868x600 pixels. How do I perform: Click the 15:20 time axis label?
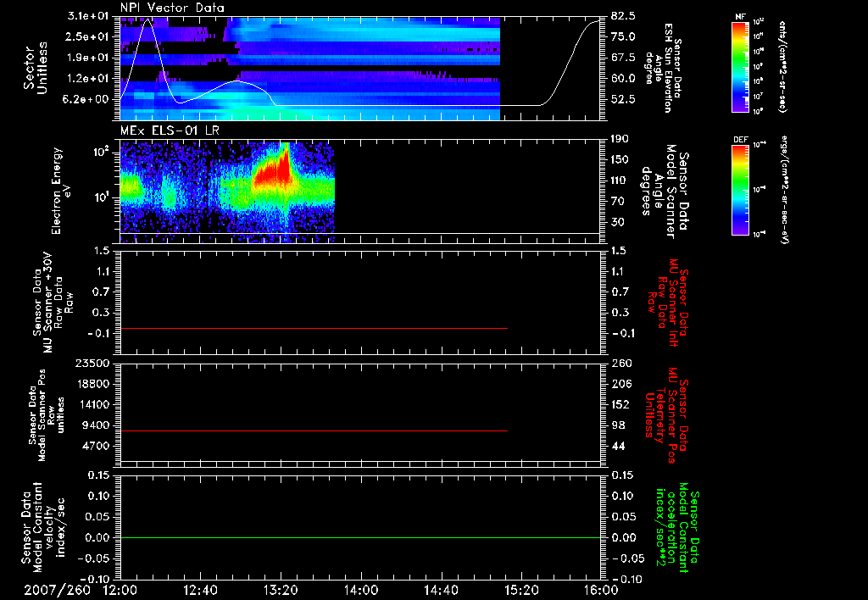(521, 590)
